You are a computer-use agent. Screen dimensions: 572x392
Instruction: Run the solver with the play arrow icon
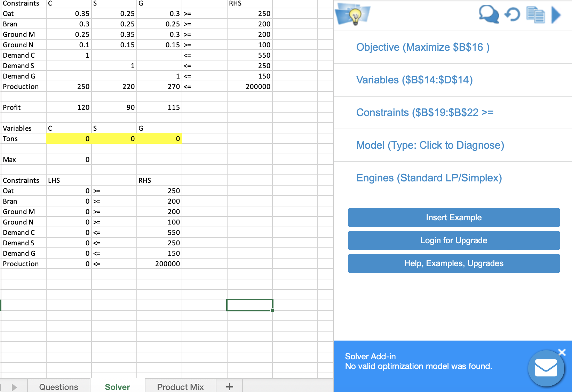click(556, 15)
